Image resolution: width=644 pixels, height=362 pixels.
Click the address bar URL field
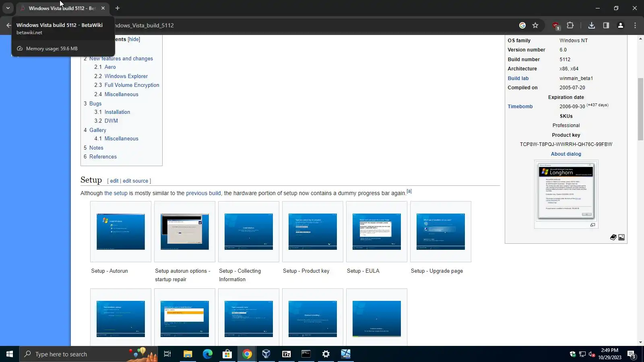click(x=314, y=25)
